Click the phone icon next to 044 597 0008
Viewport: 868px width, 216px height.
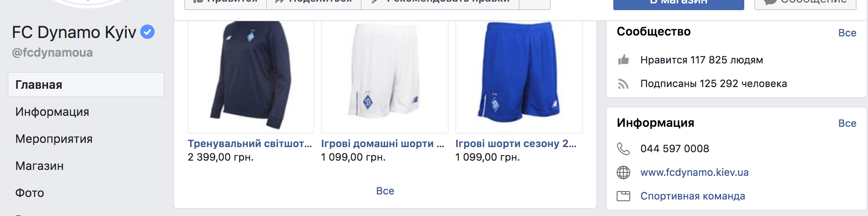pos(623,149)
